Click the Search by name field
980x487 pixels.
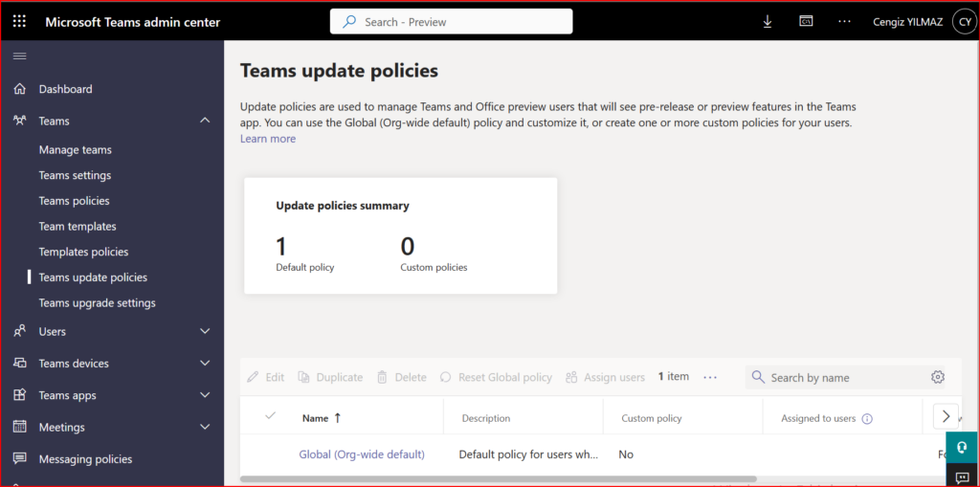(x=845, y=377)
